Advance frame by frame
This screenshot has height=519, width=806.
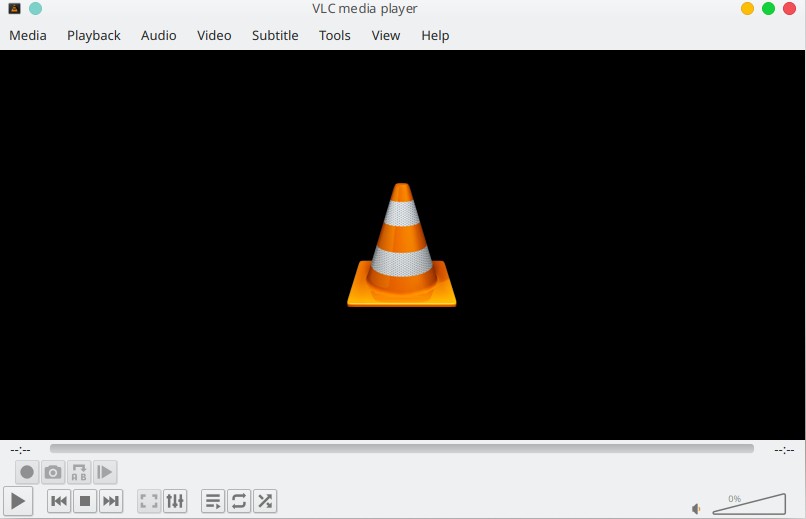pyautogui.click(x=105, y=472)
